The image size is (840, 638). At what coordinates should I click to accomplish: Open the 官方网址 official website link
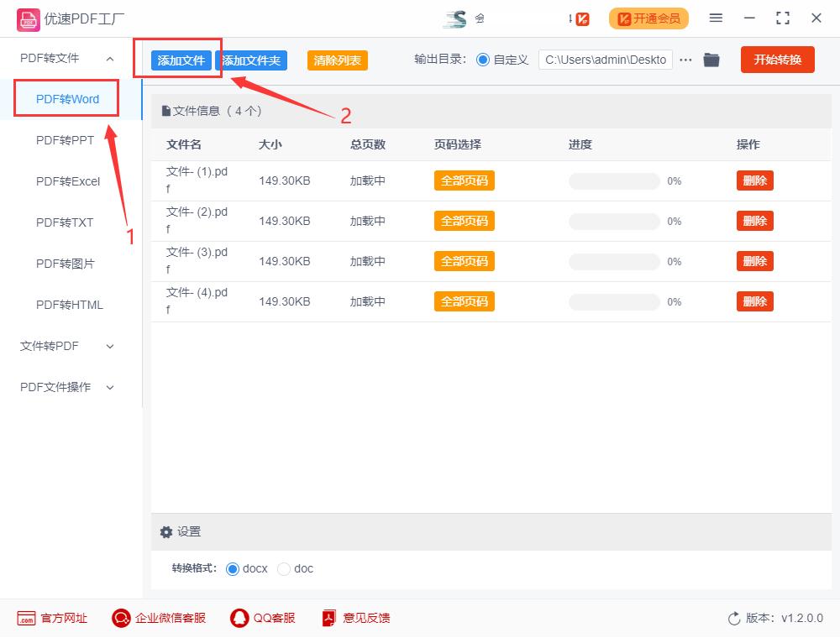coord(50,618)
